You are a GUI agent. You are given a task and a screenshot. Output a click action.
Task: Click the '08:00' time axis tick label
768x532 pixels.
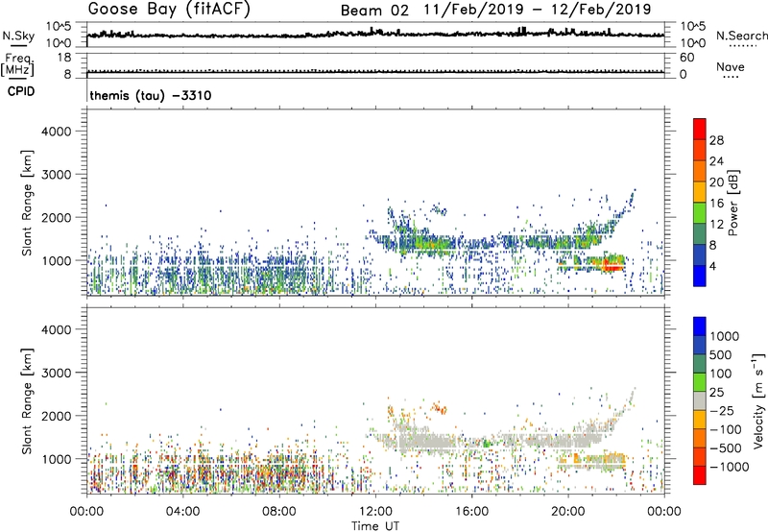(x=279, y=512)
